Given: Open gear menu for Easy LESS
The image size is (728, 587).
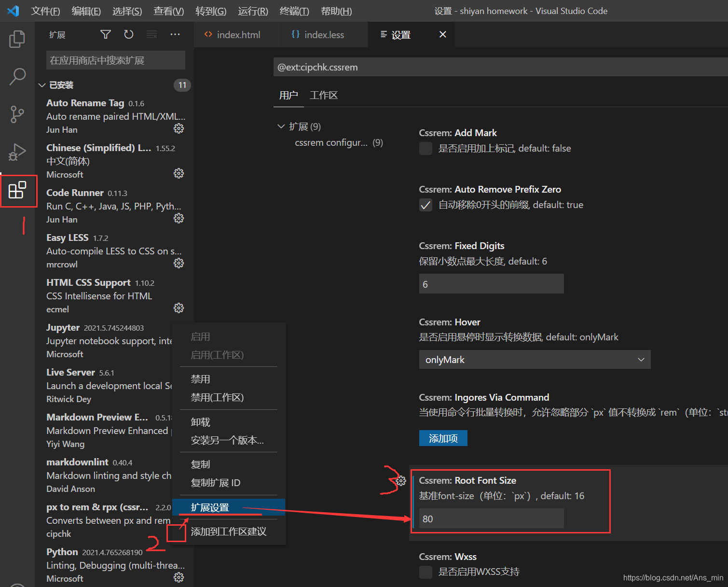Looking at the screenshot, I should coord(179,263).
